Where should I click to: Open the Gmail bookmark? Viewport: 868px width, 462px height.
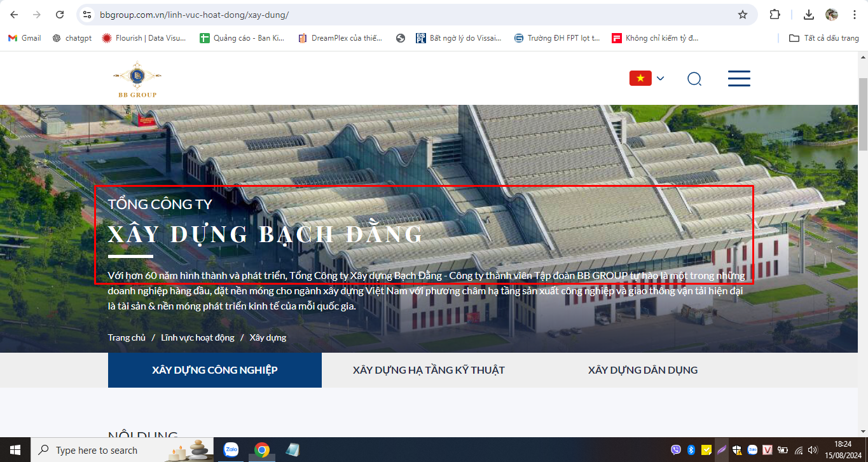[25, 38]
